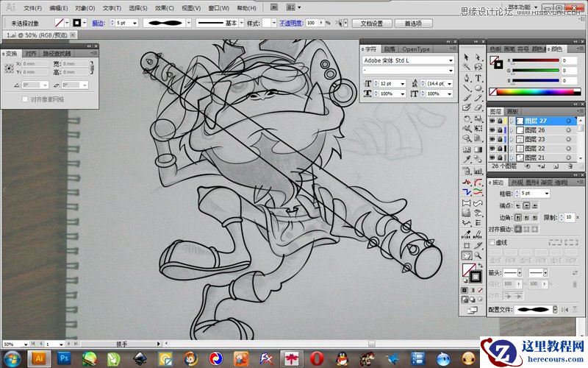
Task: Open brush definition 基本 dropdown
Action: (x=242, y=23)
